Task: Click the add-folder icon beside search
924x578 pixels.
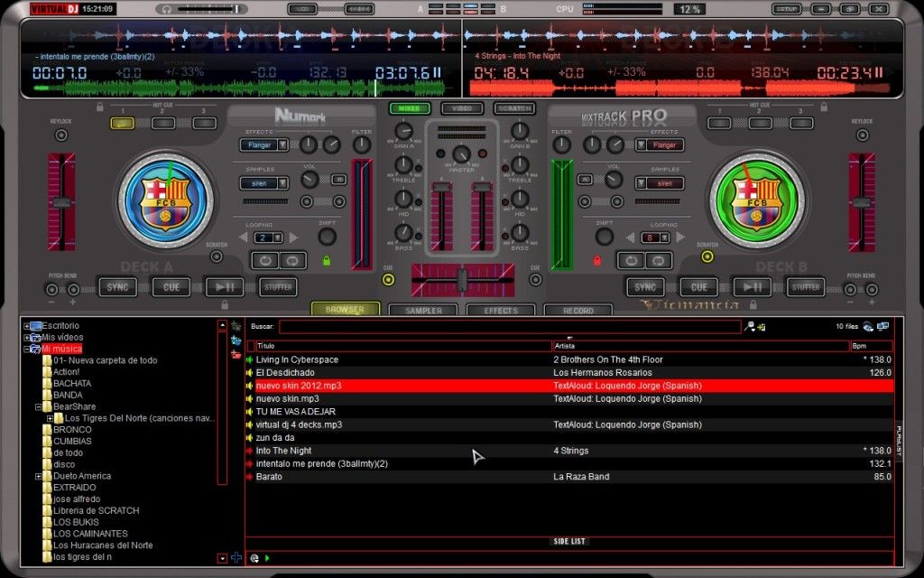Action: click(762, 326)
